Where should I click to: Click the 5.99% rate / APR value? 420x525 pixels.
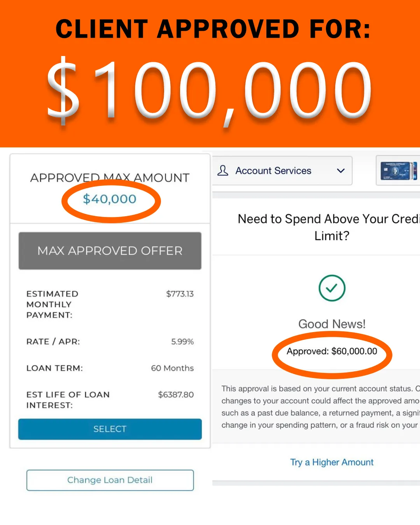tap(182, 341)
